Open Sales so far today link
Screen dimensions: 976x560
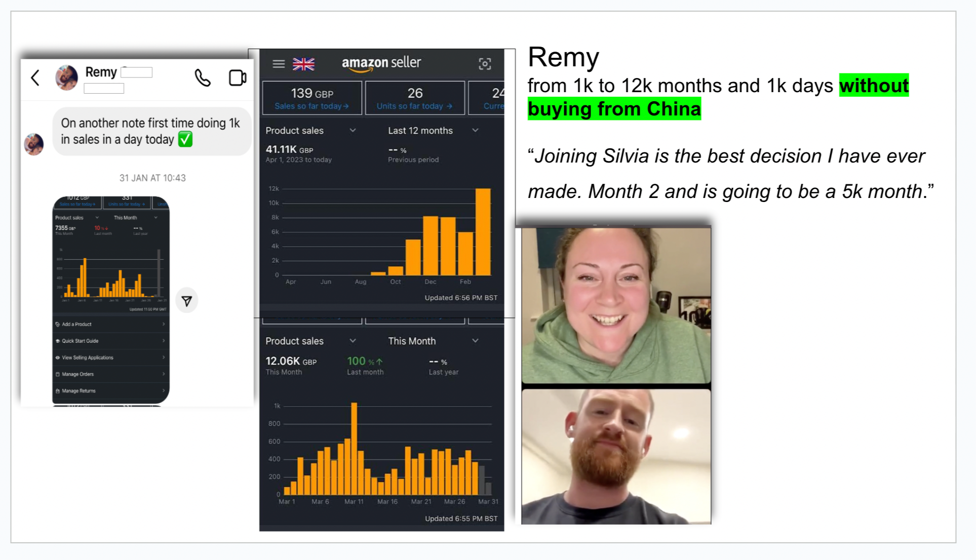(x=311, y=106)
